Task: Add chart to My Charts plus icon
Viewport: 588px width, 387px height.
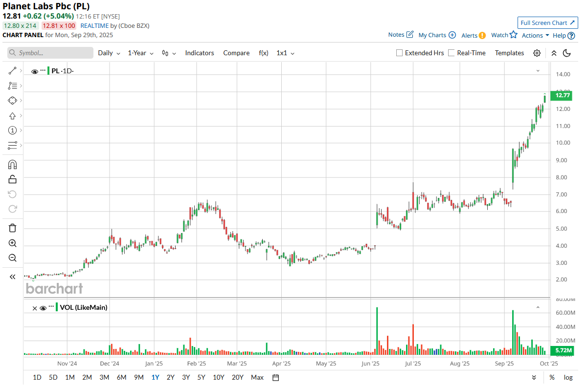Action: tap(452, 35)
